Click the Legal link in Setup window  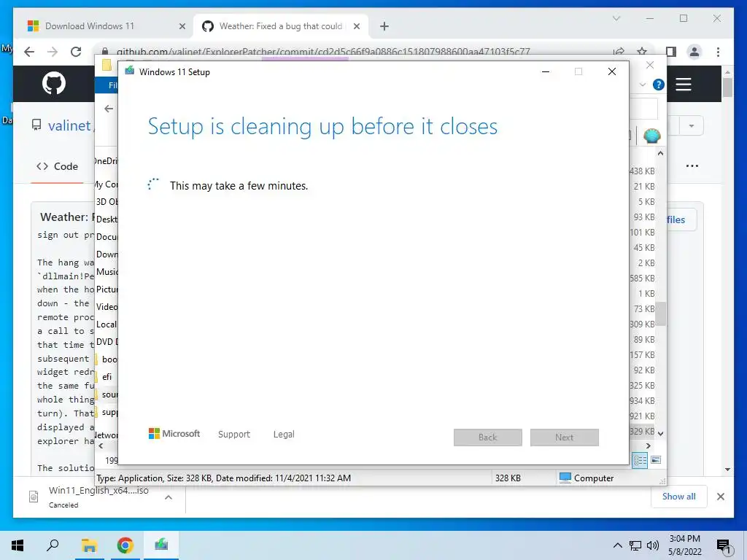pyautogui.click(x=284, y=435)
